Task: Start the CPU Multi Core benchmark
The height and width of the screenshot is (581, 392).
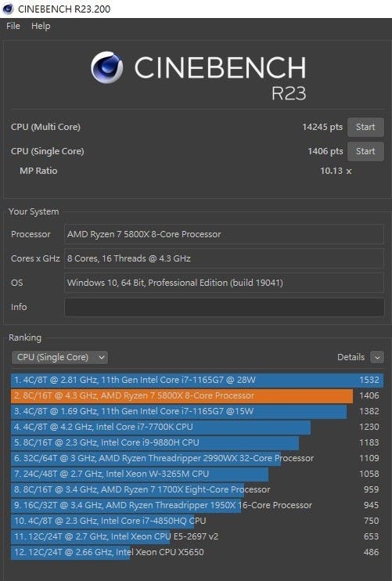Action: coord(365,127)
